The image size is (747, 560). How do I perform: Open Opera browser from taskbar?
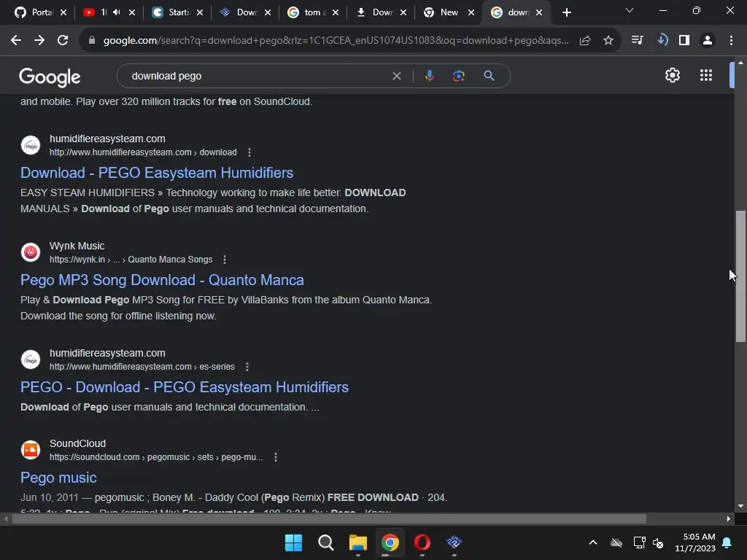click(x=422, y=542)
